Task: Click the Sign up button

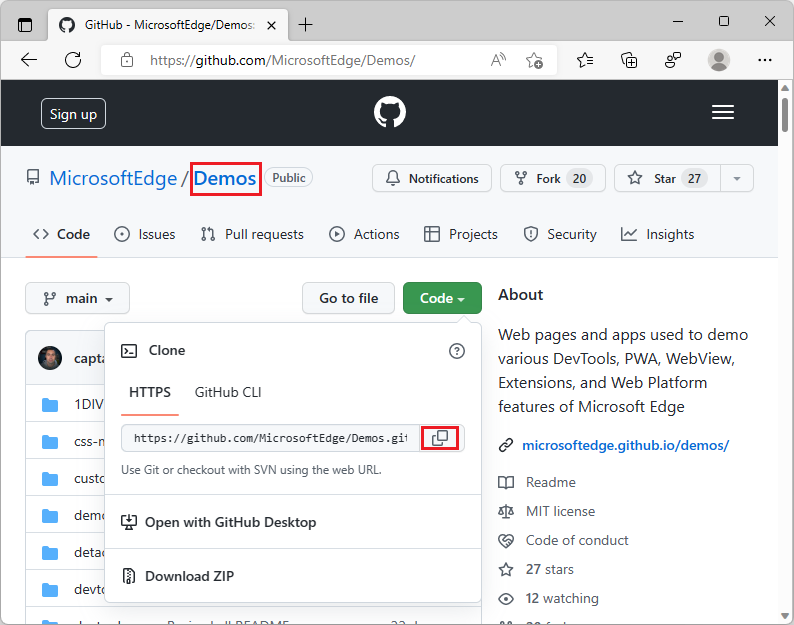Action: tap(73, 114)
